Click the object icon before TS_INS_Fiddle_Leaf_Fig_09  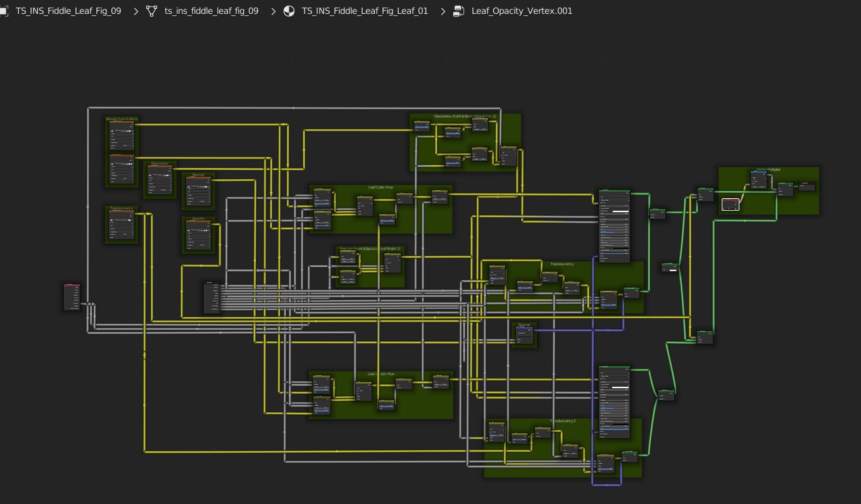point(4,11)
